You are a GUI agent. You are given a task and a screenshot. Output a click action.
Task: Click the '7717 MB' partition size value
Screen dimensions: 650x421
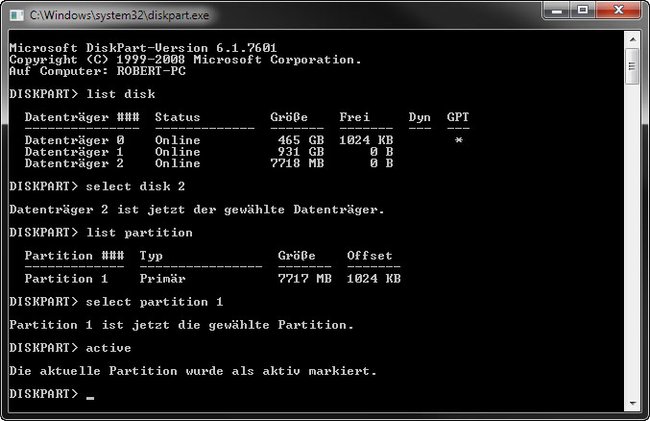[305, 279]
